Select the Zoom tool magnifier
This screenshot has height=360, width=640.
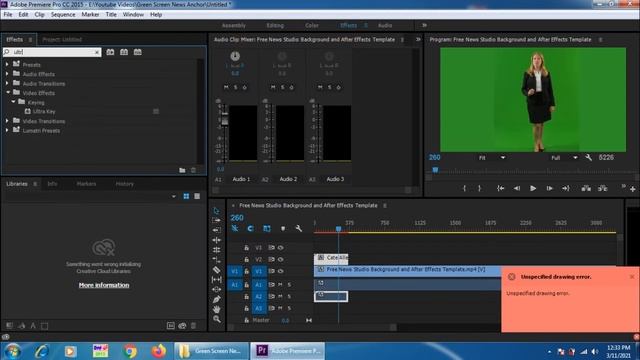click(216, 319)
